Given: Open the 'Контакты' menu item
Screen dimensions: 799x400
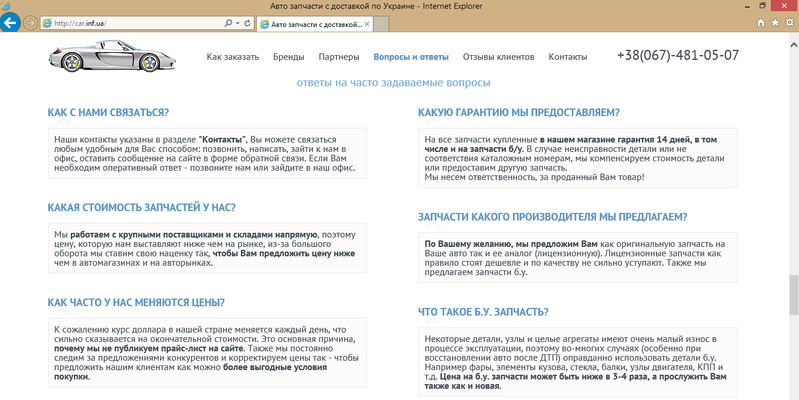Looking at the screenshot, I should click(568, 57).
